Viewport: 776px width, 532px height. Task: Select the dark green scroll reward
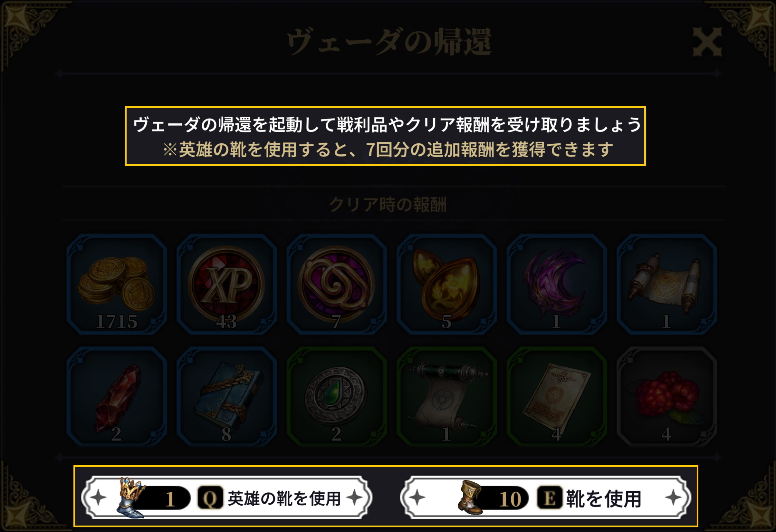[x=446, y=396]
